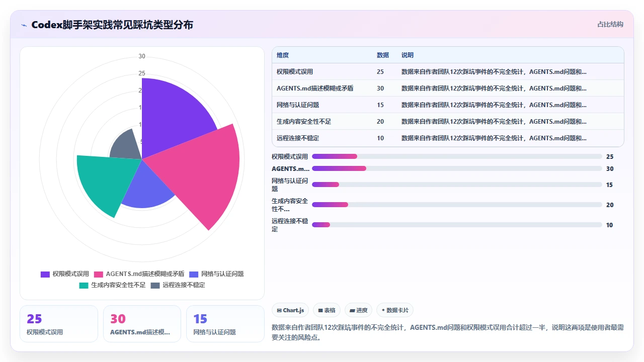This screenshot has height=362, width=644.
Task: Toggle the gray 远程连接不稳定 legend swatch
Action: click(155, 285)
